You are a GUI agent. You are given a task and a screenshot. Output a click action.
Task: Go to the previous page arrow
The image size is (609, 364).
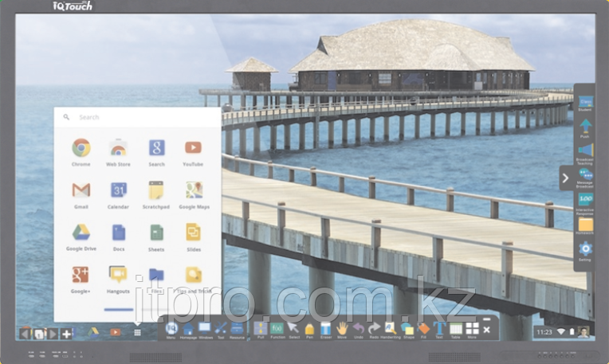[x=26, y=334]
